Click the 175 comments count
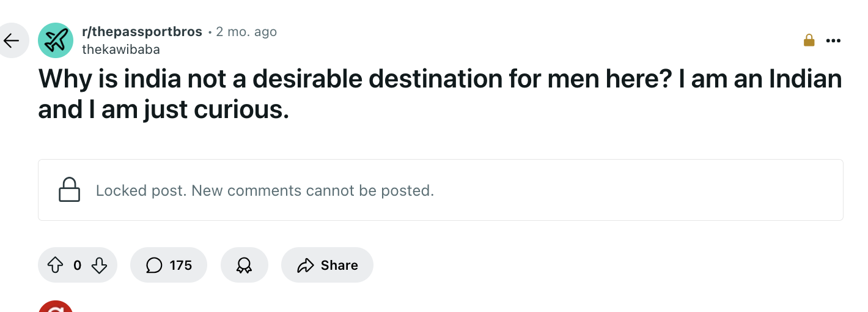 [181, 266]
